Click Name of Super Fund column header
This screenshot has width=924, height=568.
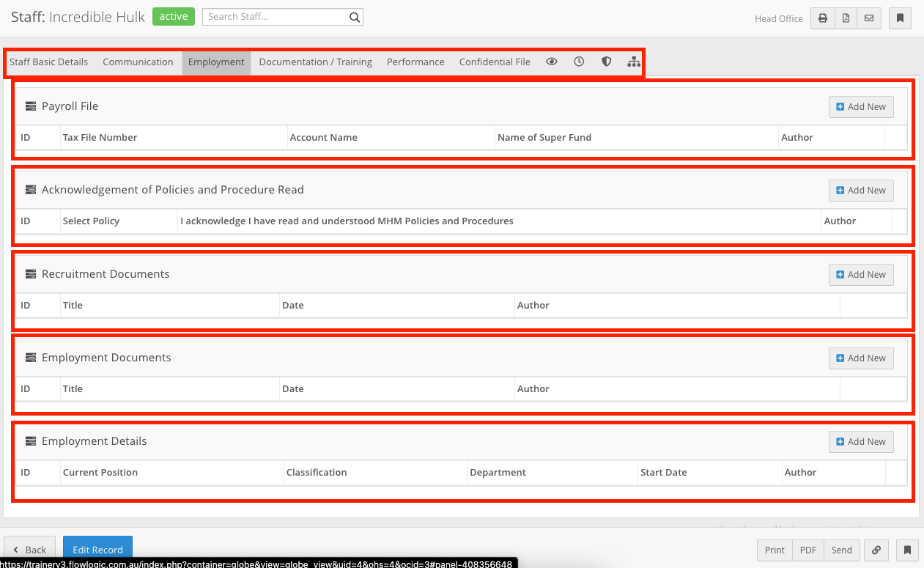[544, 137]
